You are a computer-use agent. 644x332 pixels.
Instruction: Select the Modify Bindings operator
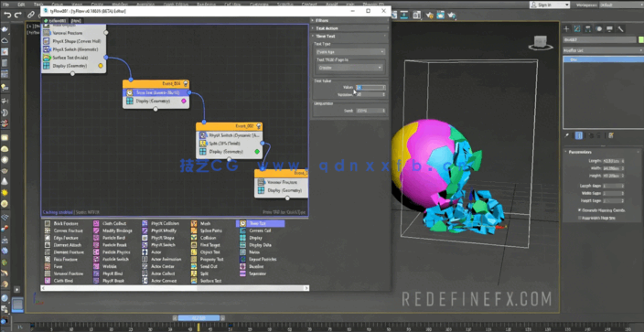click(x=113, y=230)
